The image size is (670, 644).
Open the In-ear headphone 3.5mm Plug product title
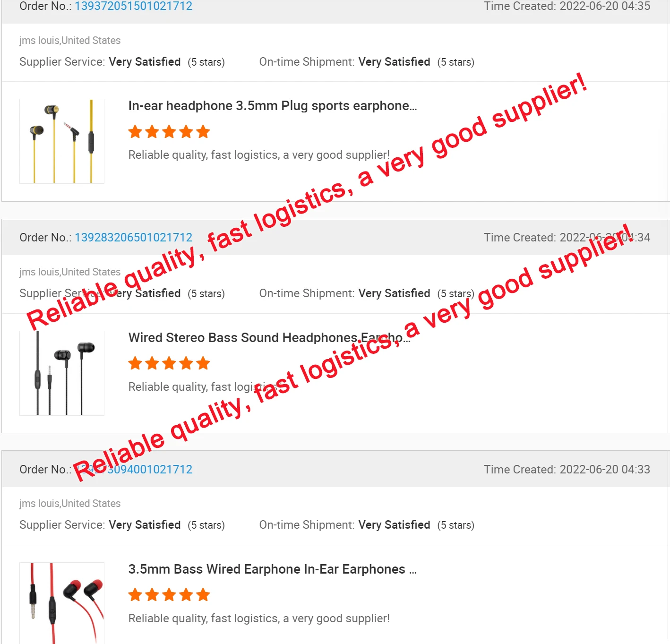coord(273,106)
